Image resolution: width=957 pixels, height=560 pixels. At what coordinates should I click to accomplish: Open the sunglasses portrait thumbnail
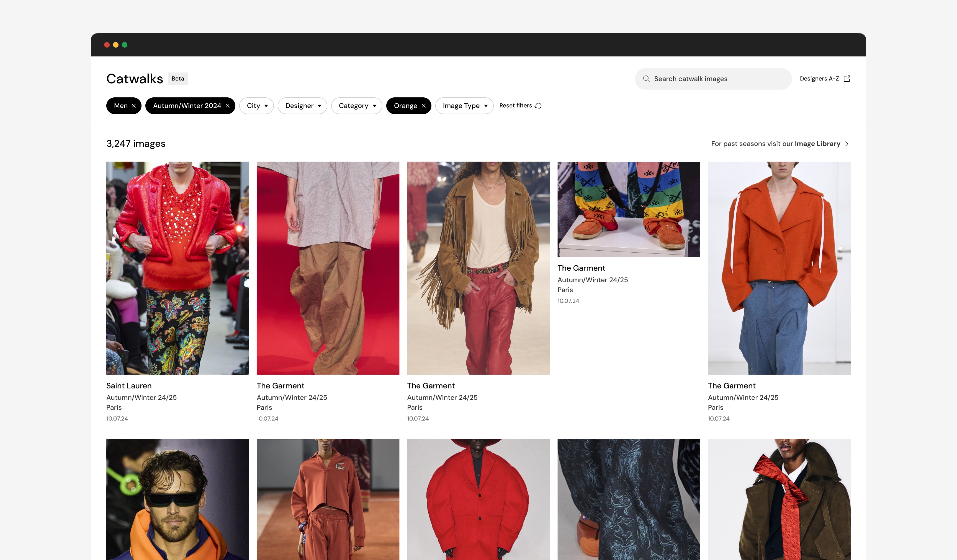coord(177,499)
